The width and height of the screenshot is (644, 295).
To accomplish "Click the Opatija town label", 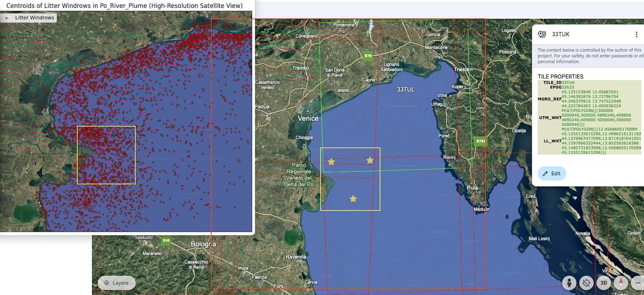I will tap(519, 130).
